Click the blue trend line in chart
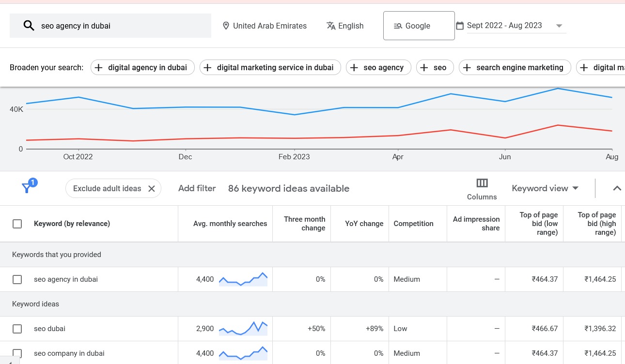Viewport: 625px width, 364px height. tap(320, 103)
